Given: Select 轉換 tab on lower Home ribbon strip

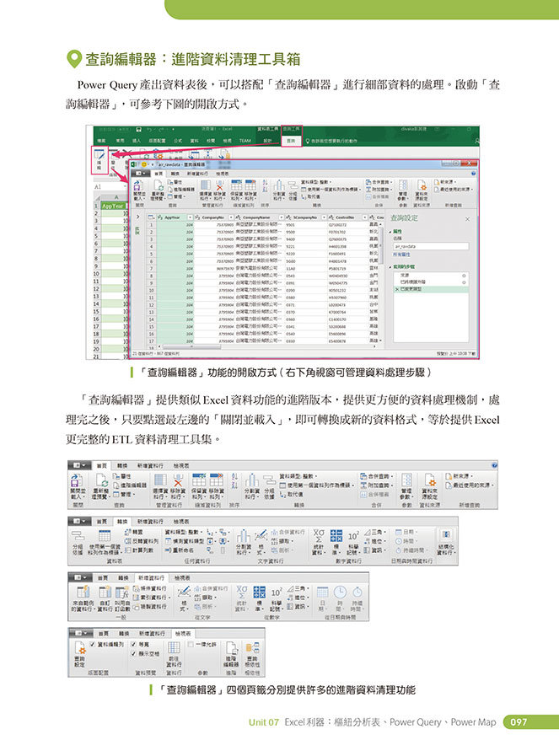Looking at the screenshot, I should click(x=122, y=466).
